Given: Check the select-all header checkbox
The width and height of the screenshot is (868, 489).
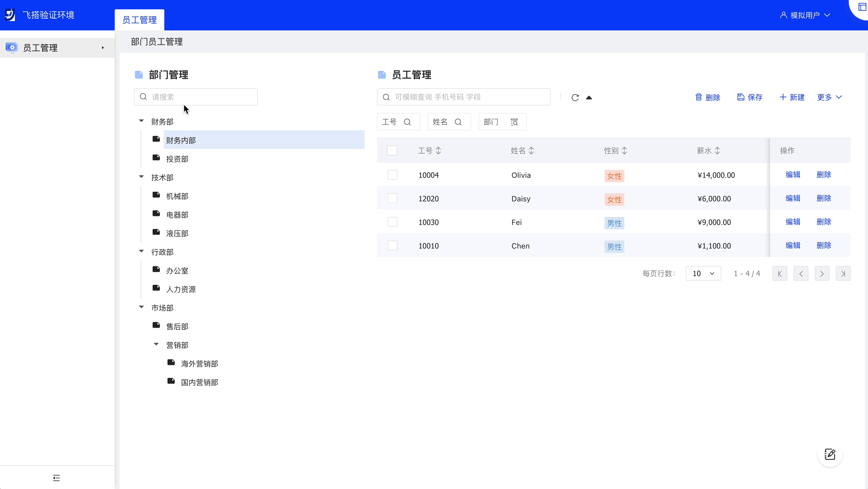Looking at the screenshot, I should click(x=392, y=150).
